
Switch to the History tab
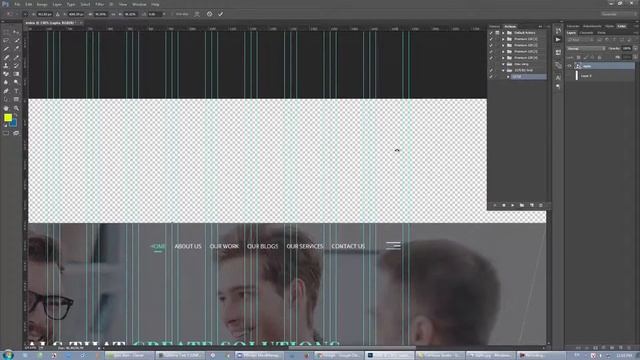point(495,27)
